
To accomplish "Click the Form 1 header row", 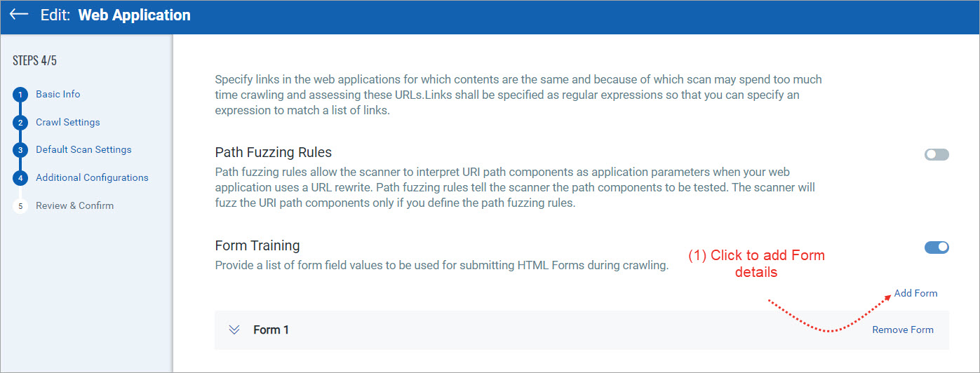I will tap(561, 330).
